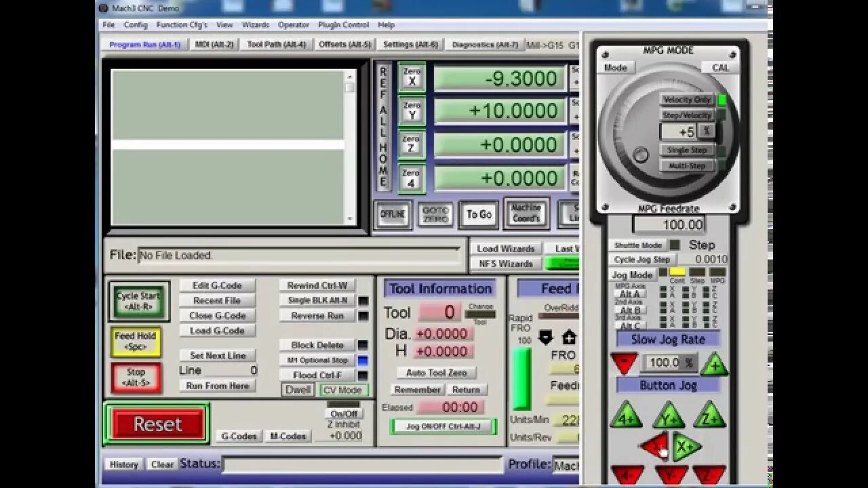Click the green Y+ jog triangle

(668, 415)
